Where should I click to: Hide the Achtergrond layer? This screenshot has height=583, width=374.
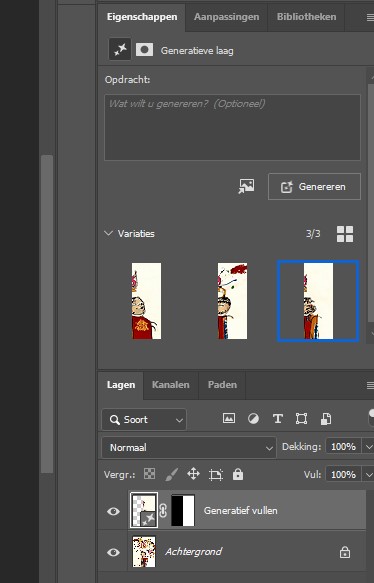[113, 552]
